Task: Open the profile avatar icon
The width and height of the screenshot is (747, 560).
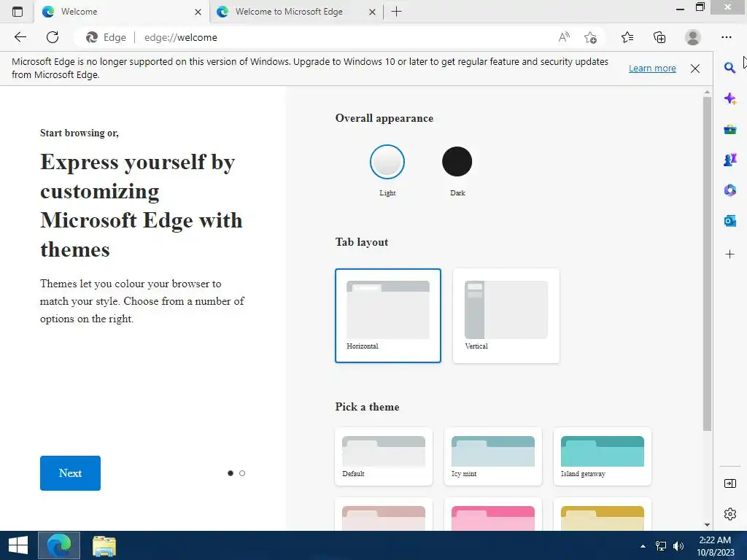Action: pyautogui.click(x=693, y=37)
